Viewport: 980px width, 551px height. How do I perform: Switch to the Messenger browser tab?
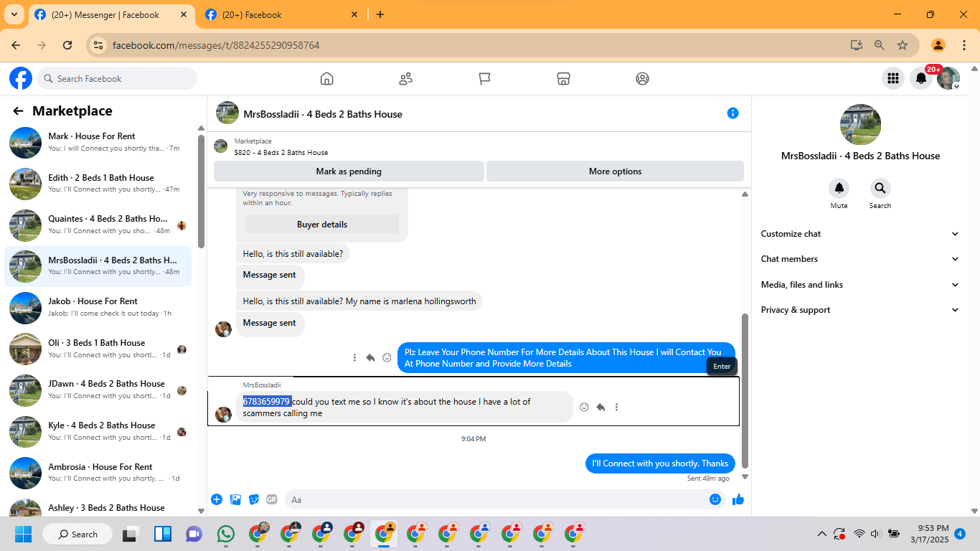click(111, 15)
